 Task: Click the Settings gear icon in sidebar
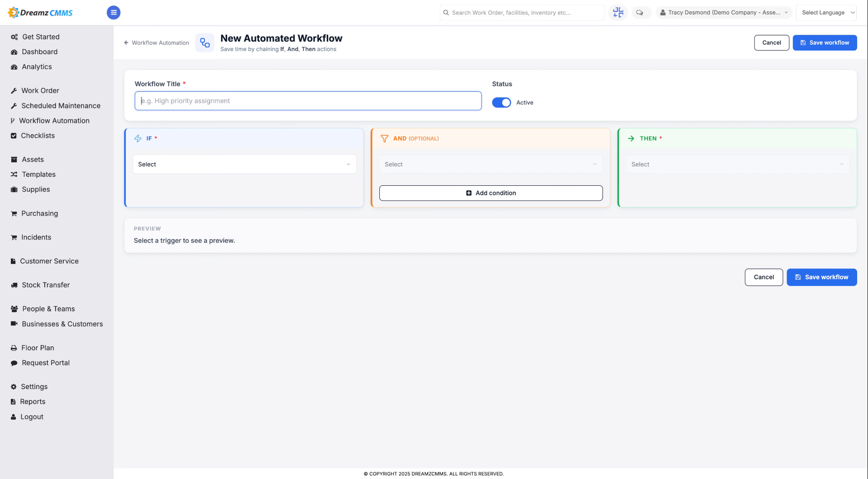tap(14, 387)
